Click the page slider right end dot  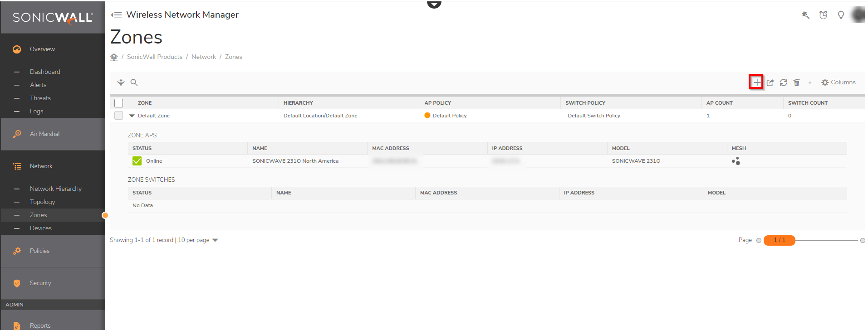863,241
